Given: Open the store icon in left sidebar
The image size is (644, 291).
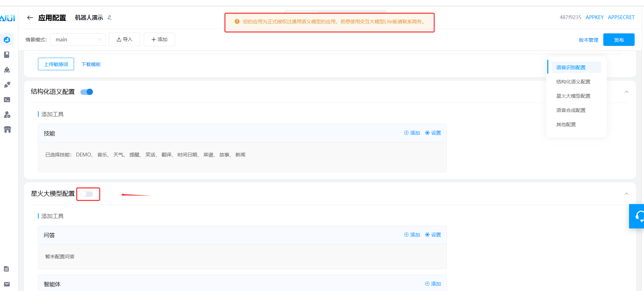Looking at the screenshot, I should 7,130.
